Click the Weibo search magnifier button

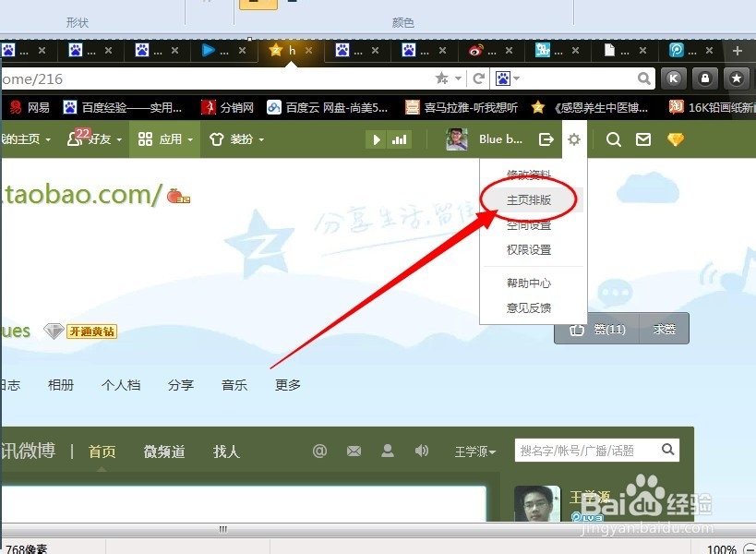(667, 450)
